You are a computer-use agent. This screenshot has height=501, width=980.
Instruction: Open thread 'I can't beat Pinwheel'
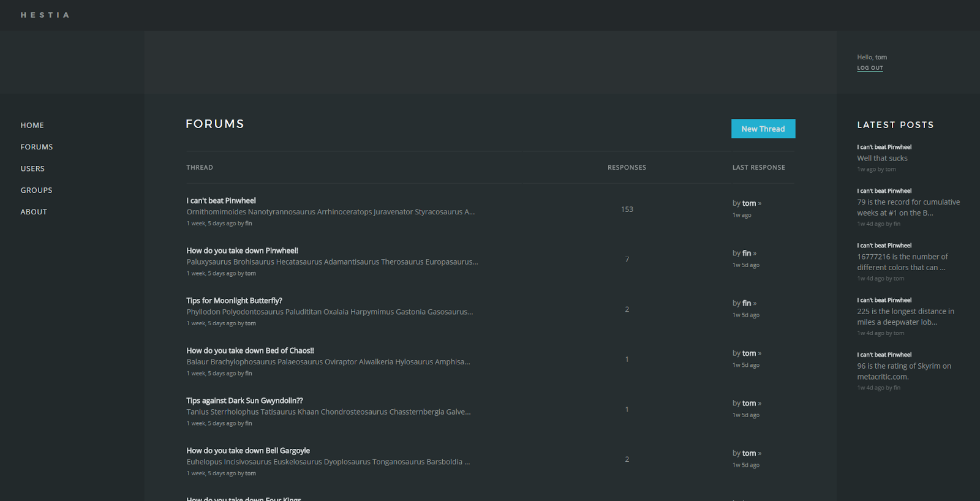[221, 201]
